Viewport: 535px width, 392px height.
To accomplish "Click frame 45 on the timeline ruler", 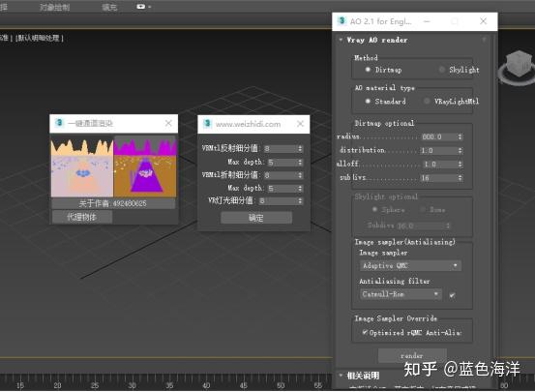I will [x=243, y=385].
